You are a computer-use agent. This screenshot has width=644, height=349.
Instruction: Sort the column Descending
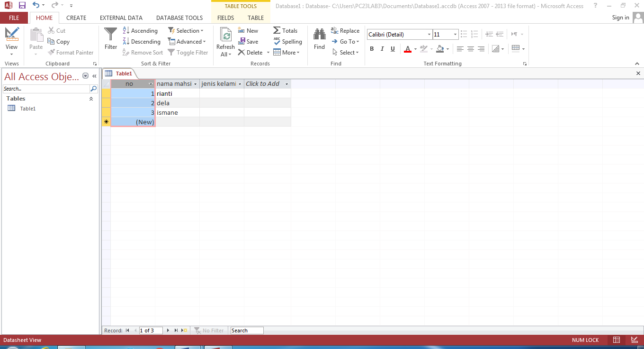(x=142, y=42)
